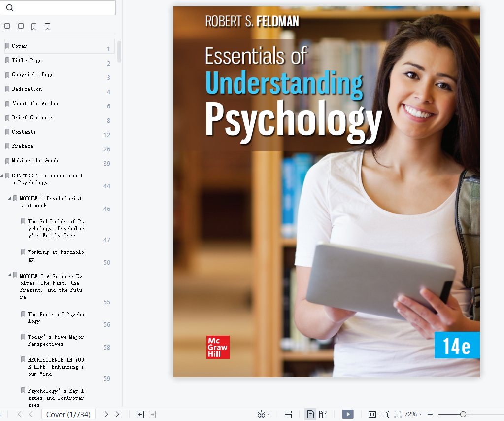This screenshot has width=504, height=421.
Task: Open eye protection mode icon
Action: pos(261,415)
